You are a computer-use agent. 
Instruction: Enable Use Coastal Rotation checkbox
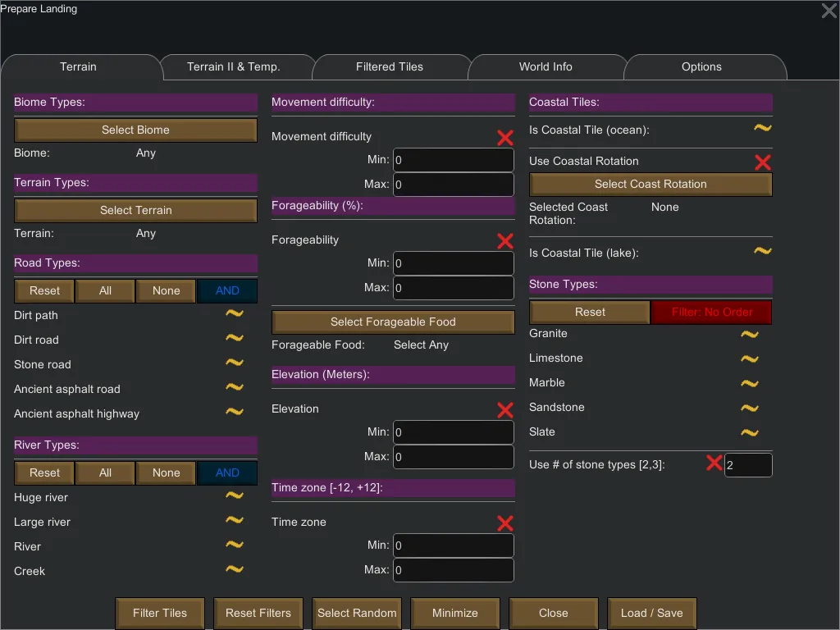[763, 162]
